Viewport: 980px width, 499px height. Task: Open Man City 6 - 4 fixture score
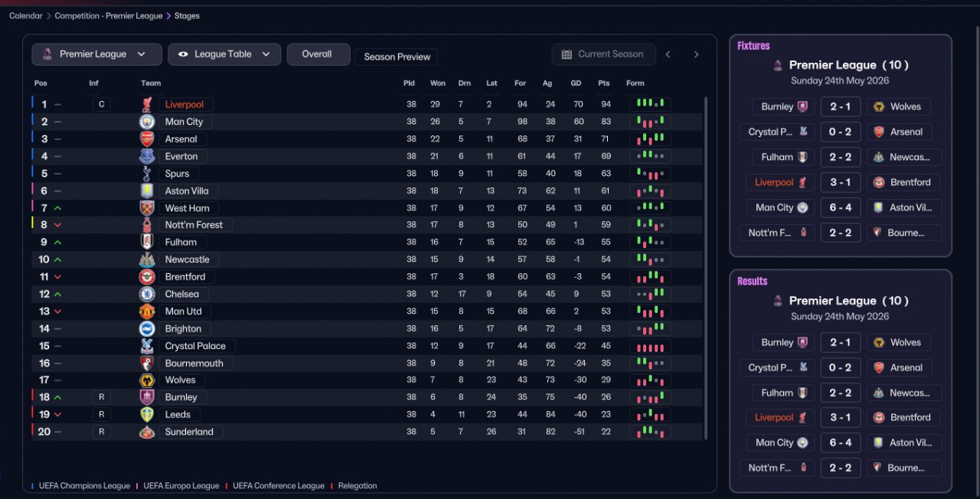tap(841, 207)
